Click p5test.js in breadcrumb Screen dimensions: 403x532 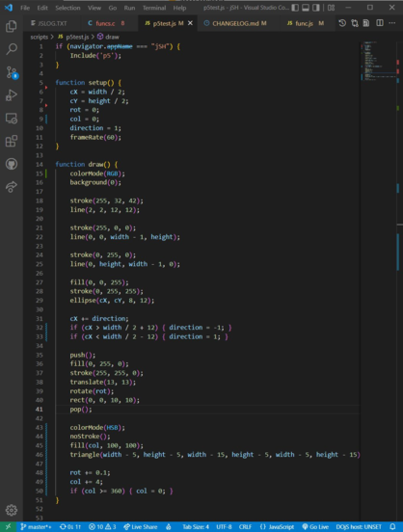click(73, 37)
